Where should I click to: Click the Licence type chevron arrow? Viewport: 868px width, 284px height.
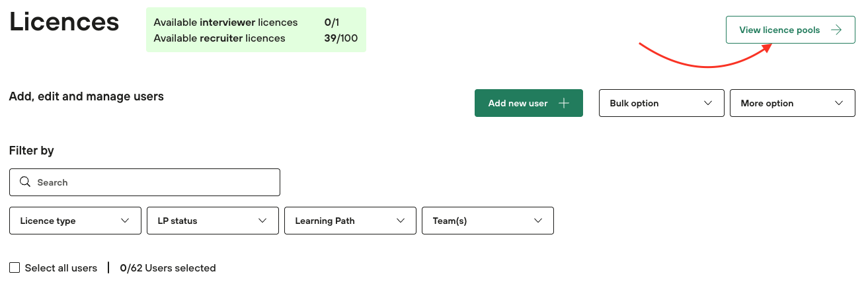[x=126, y=221]
